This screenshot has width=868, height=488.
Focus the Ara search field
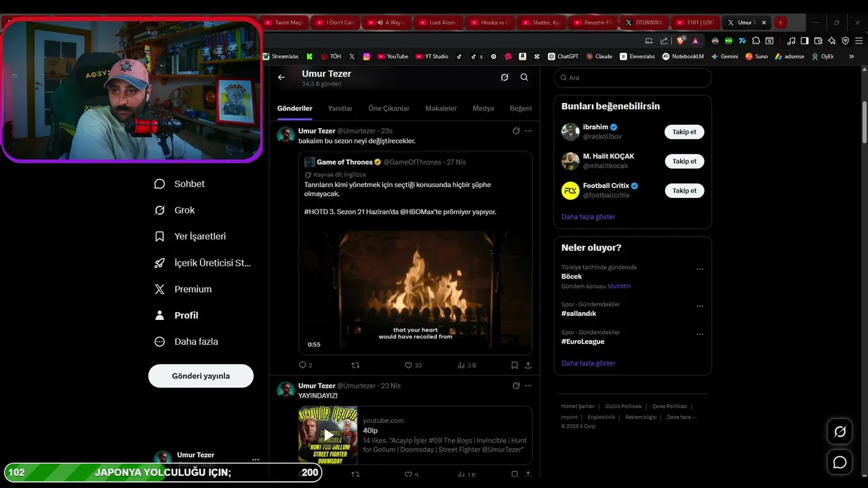coord(633,78)
